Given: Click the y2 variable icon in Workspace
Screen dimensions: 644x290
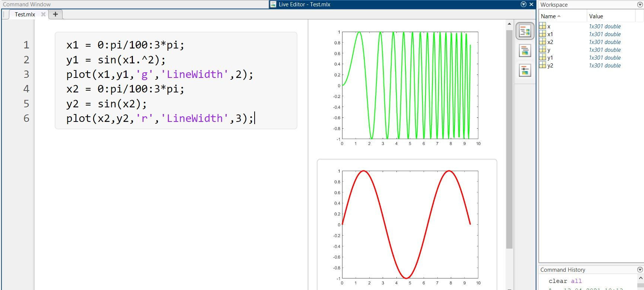Looking at the screenshot, I should pyautogui.click(x=543, y=65).
